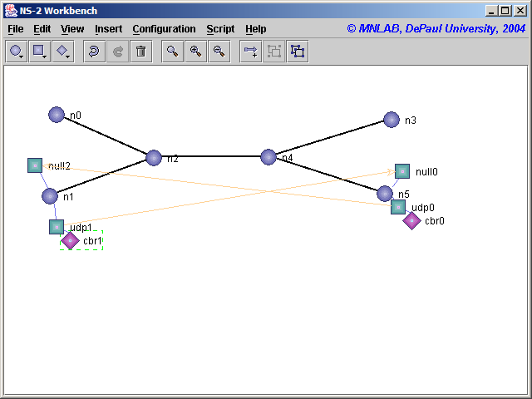Select the null2 agent square

[35, 165]
